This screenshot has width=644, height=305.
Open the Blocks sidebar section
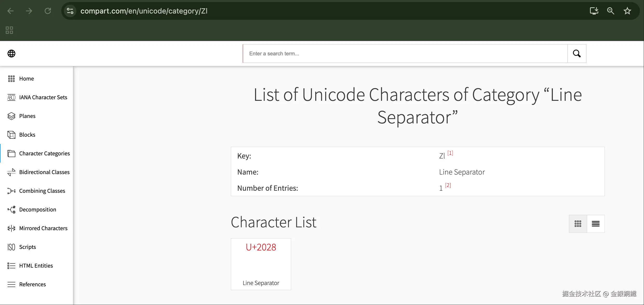click(27, 135)
